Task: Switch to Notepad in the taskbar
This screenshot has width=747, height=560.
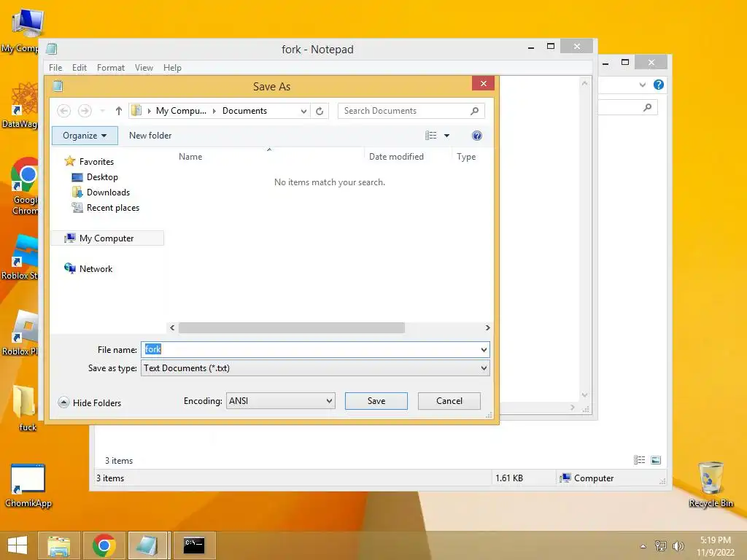Action: [x=147, y=545]
